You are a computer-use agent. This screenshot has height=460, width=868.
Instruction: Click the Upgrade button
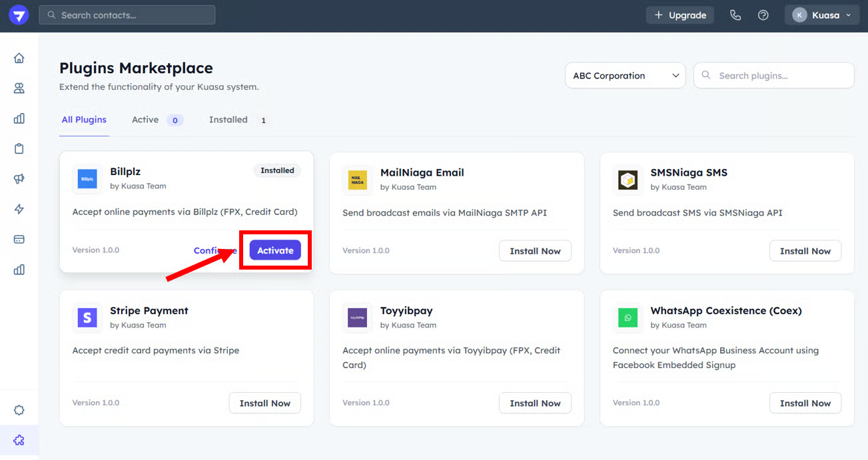679,15
